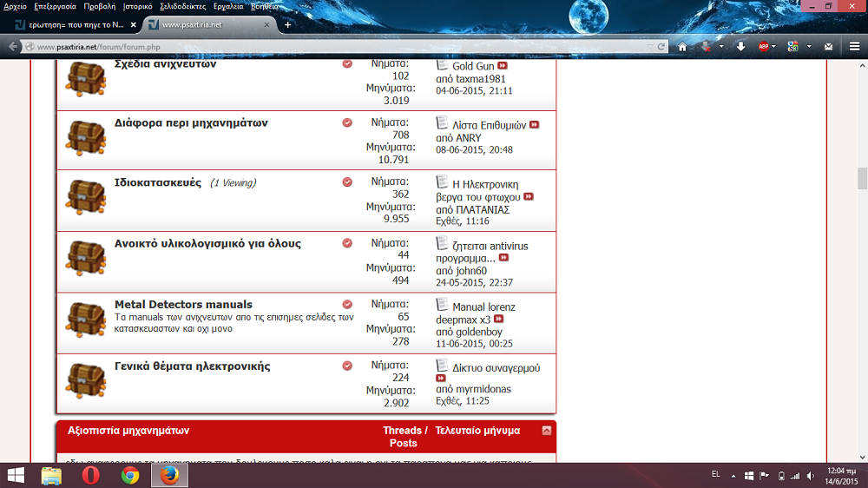Image resolution: width=868 pixels, height=488 pixels.
Task: Click the red check mark in Διάφορα περι μηχανημάτων row
Action: click(347, 123)
